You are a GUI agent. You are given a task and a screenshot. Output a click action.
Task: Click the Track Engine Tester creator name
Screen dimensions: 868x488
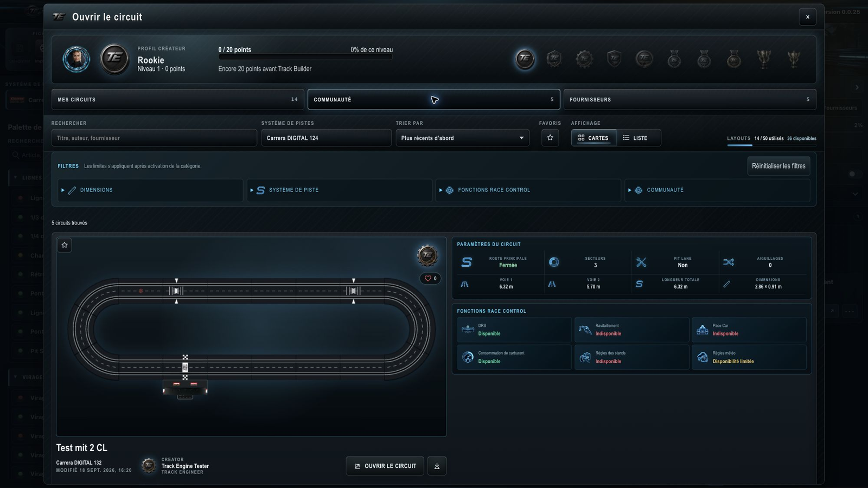(x=185, y=466)
